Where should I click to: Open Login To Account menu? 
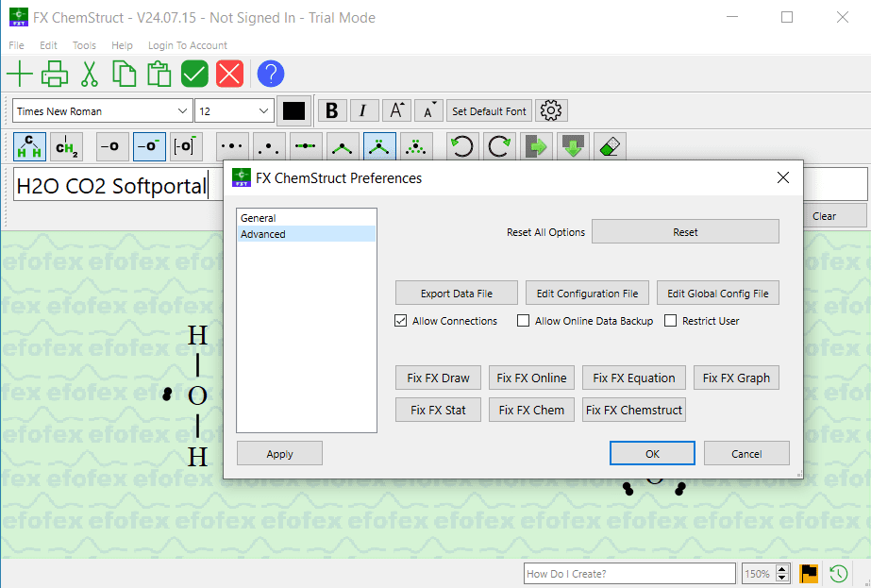[x=187, y=45]
